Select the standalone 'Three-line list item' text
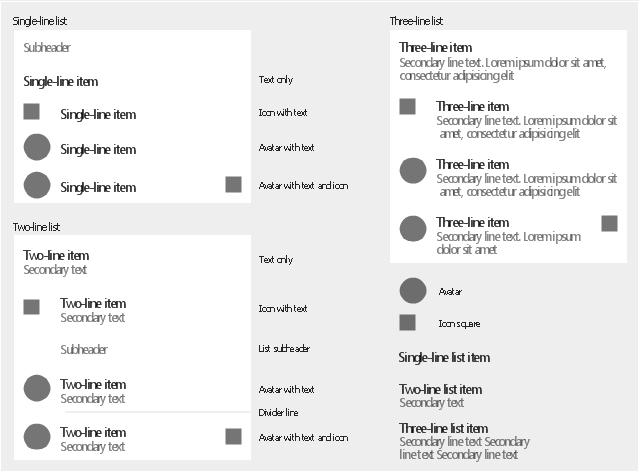The height and width of the screenshot is (472, 640). point(444,428)
